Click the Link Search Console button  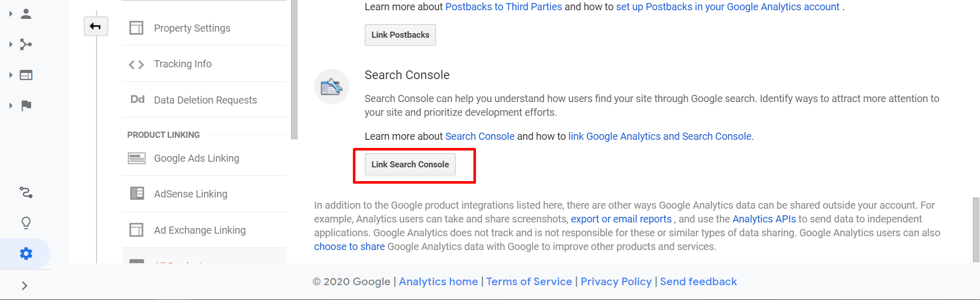[410, 164]
